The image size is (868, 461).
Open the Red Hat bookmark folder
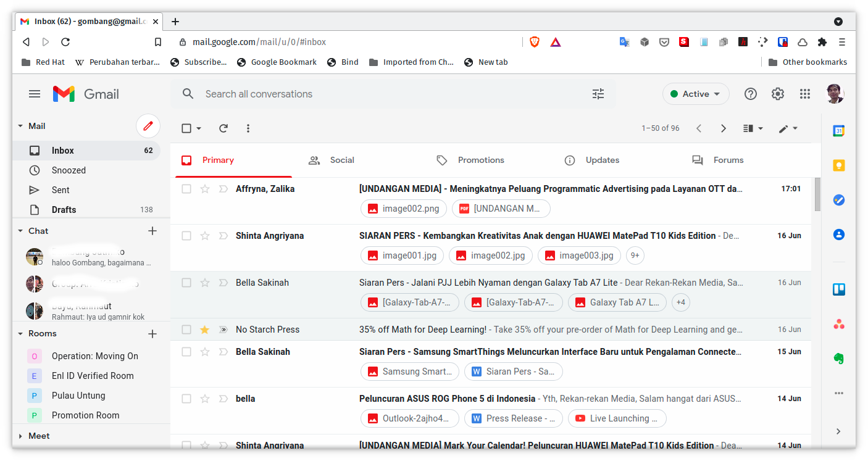click(x=43, y=62)
